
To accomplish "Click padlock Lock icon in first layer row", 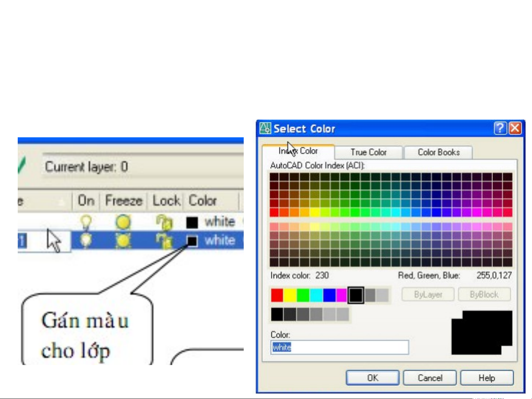I will (x=165, y=222).
